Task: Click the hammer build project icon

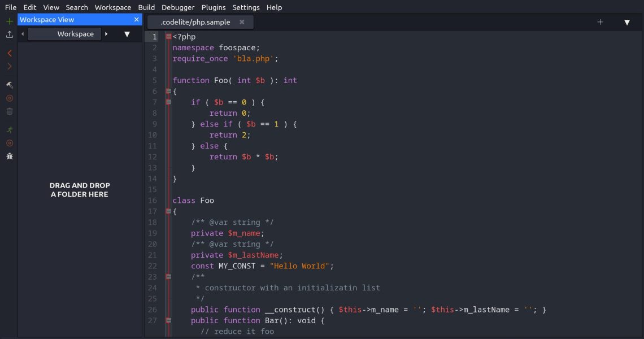Action: (9, 85)
